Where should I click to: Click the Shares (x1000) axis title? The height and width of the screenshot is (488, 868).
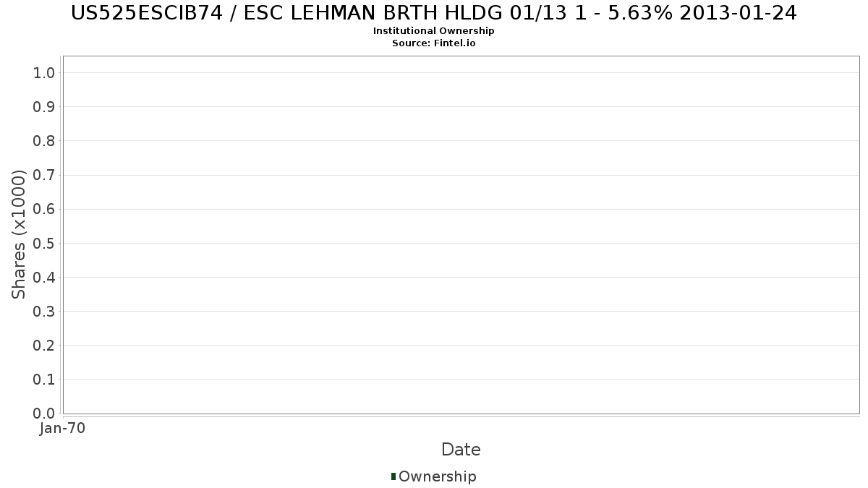coord(19,234)
